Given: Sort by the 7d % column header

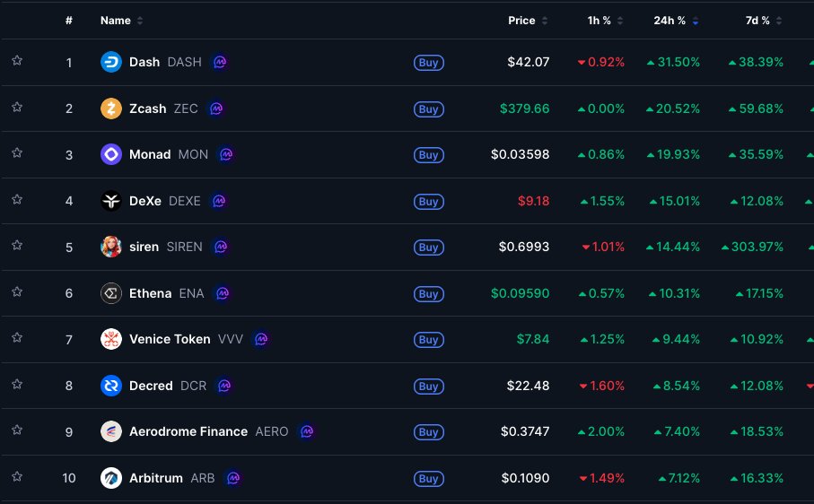Looking at the screenshot, I should pos(757,21).
